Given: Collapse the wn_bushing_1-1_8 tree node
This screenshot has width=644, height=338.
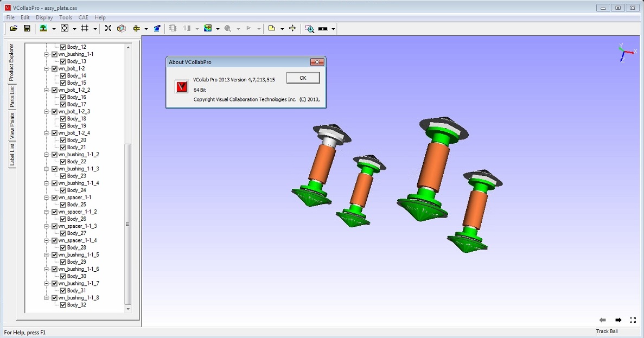Looking at the screenshot, I should [47, 298].
